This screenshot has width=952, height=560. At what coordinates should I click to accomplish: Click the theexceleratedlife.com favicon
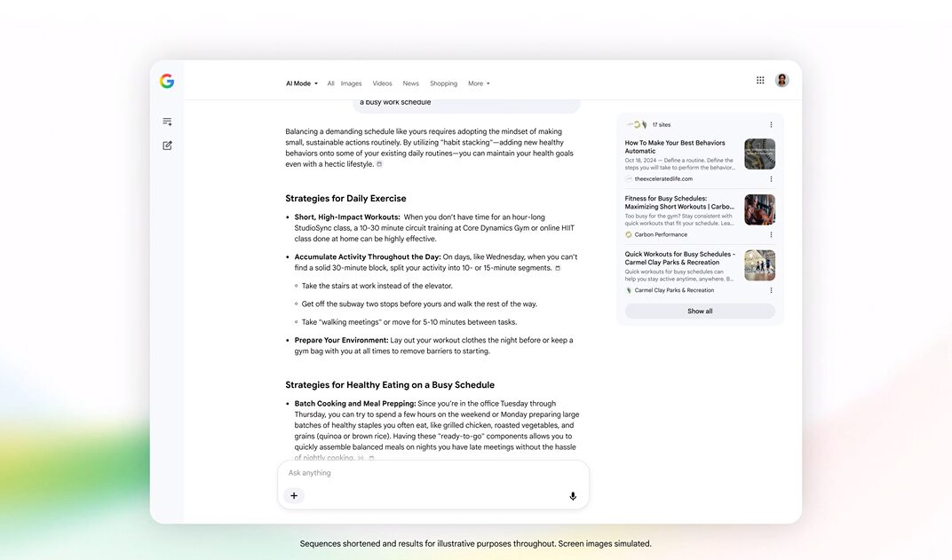point(629,179)
